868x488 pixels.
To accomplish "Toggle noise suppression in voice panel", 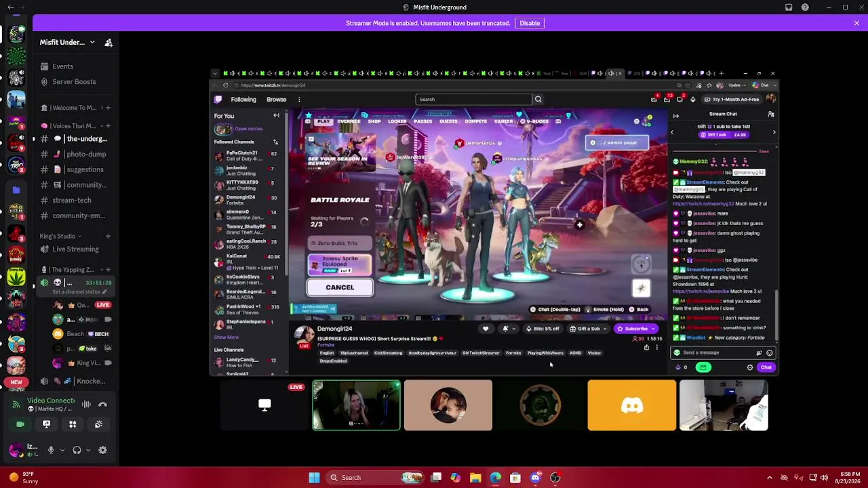I will pos(86,405).
